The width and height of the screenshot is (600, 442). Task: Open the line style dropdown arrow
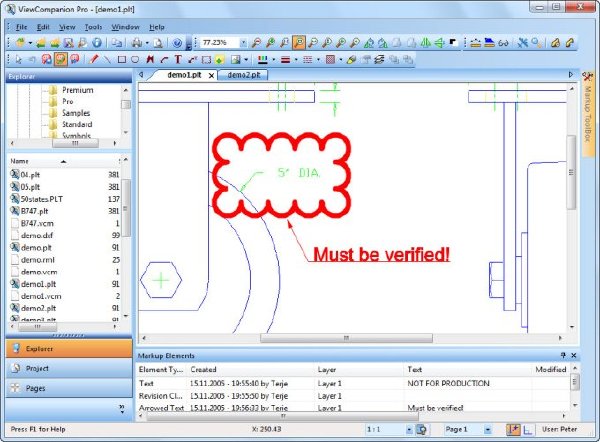coord(318,60)
